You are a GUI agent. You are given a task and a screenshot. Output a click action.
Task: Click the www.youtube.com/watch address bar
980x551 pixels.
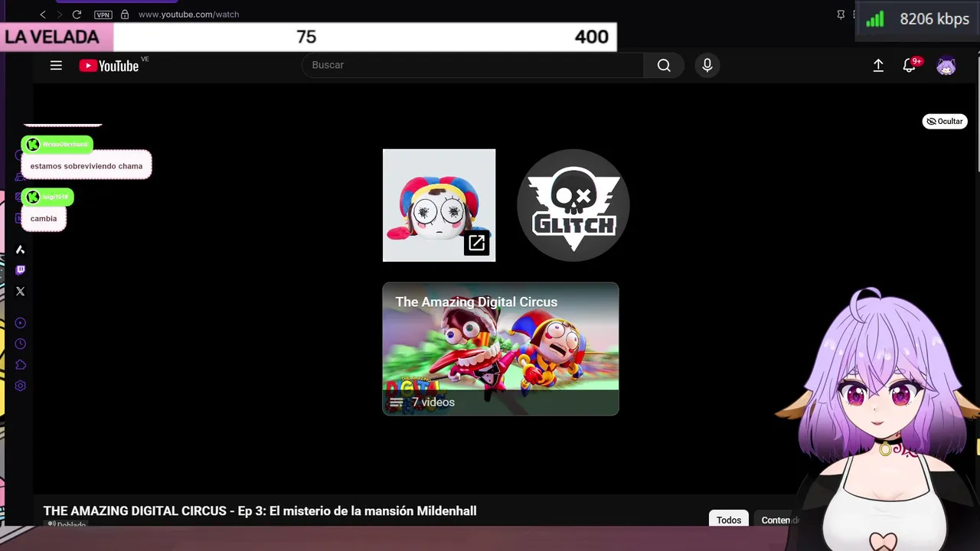coord(188,15)
